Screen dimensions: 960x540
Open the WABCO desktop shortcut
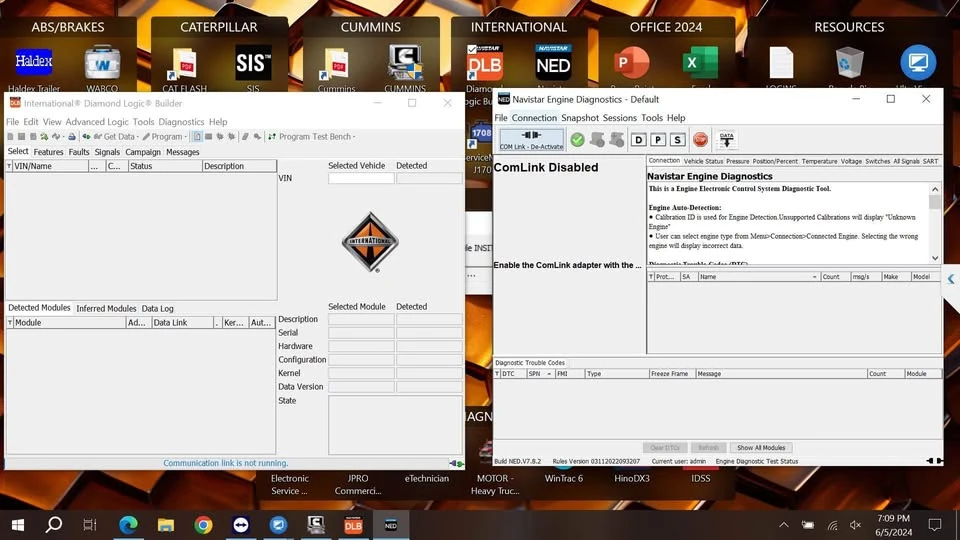point(102,67)
